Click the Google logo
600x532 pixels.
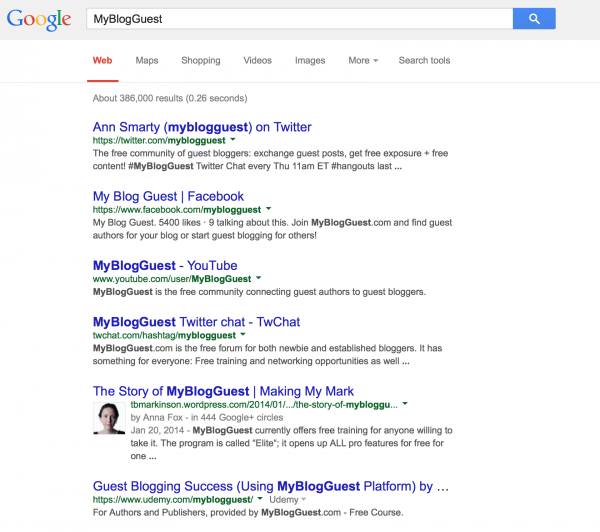point(39,19)
